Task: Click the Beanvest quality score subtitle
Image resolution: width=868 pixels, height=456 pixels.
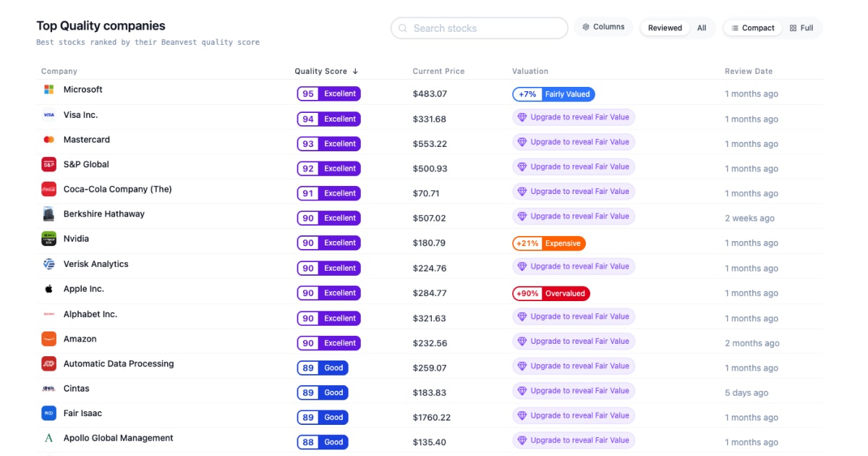Action: 148,43
